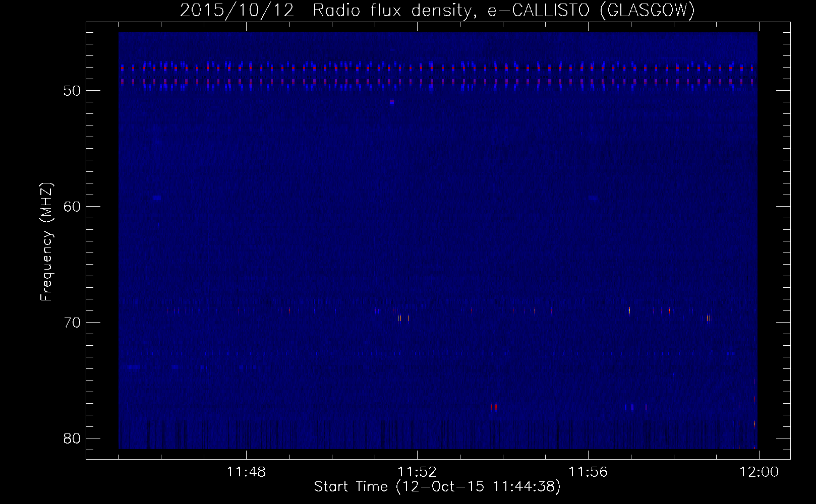816x504 pixels.
Task: Click the 11:48 time tick label
Action: pyautogui.click(x=246, y=472)
